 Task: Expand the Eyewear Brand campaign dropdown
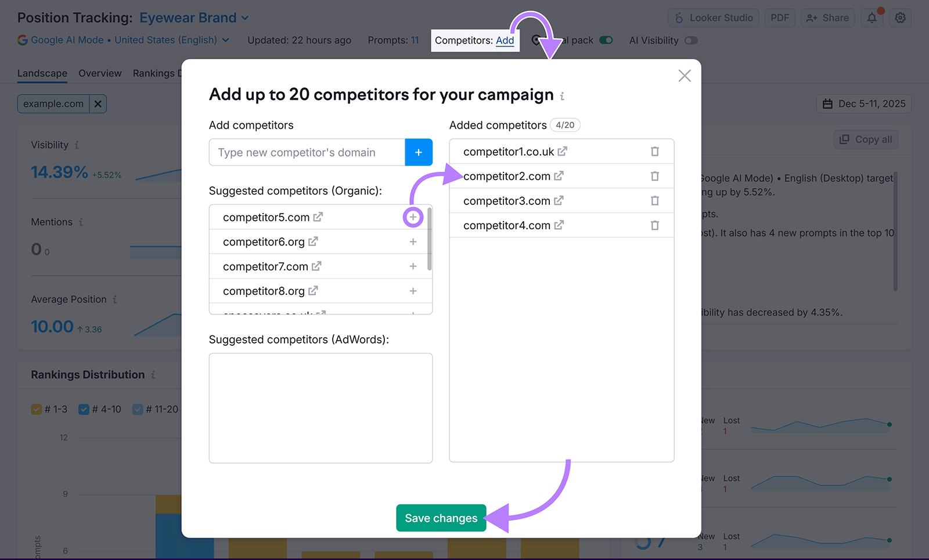[243, 17]
